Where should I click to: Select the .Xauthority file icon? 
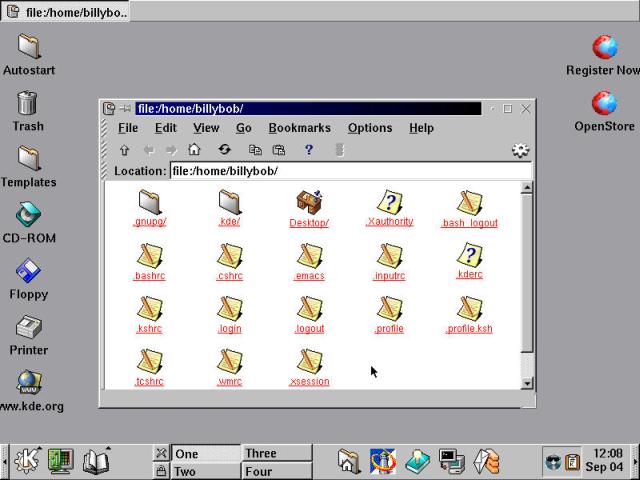click(389, 202)
